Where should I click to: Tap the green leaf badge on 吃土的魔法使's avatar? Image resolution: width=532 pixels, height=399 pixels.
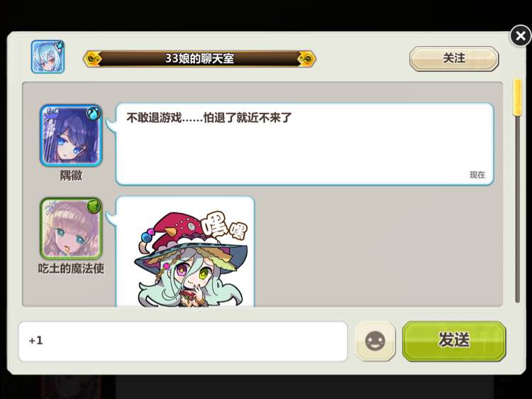[94, 206]
